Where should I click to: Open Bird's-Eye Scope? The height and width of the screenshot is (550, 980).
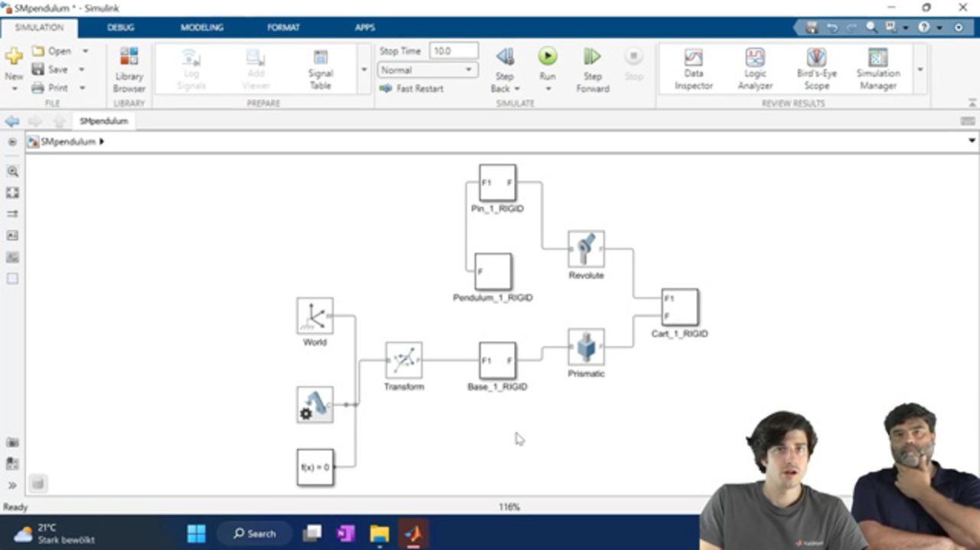[x=816, y=68]
